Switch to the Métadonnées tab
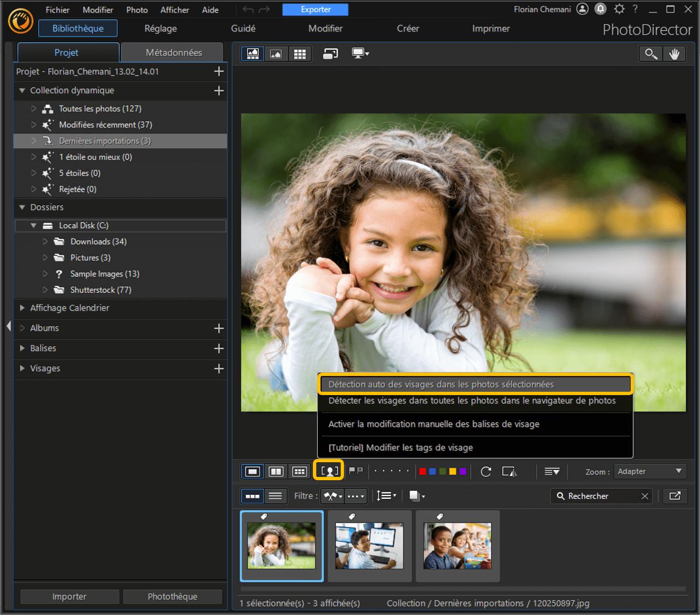 tap(173, 52)
